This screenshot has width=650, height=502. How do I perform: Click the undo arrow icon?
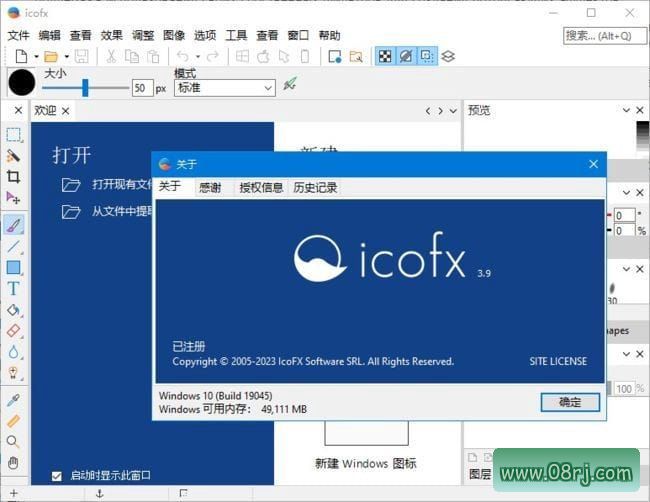coord(183,56)
